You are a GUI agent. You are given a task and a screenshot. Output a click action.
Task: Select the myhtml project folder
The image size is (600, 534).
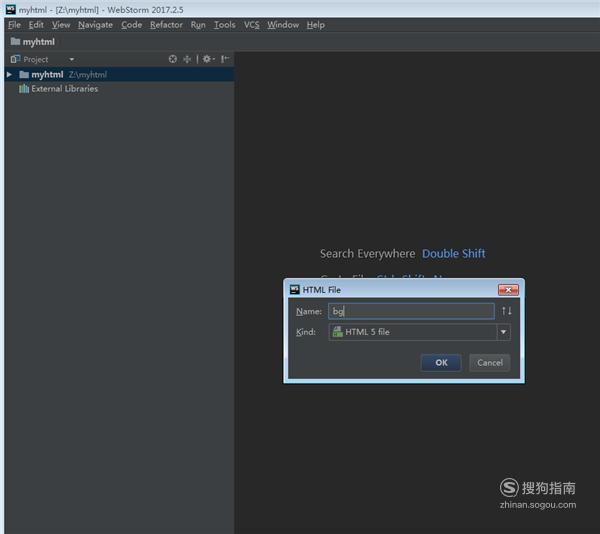click(119, 74)
